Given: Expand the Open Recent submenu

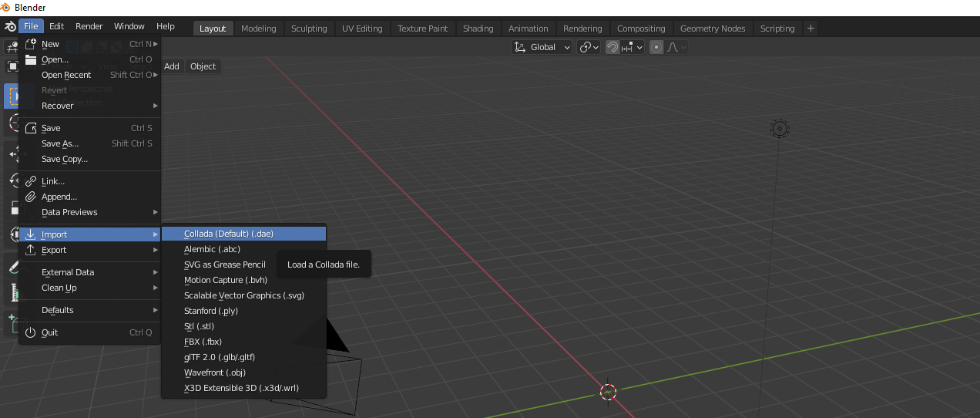Looking at the screenshot, I should 89,75.
